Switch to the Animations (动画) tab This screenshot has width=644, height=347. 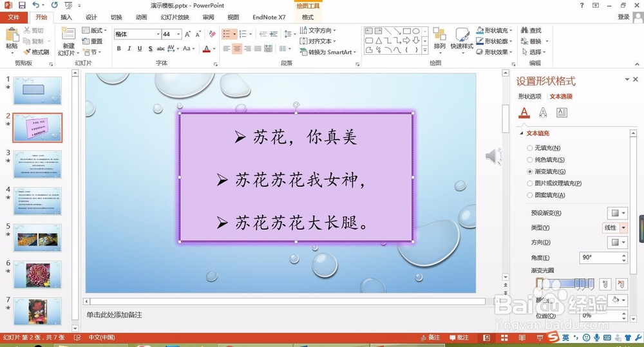141,17
